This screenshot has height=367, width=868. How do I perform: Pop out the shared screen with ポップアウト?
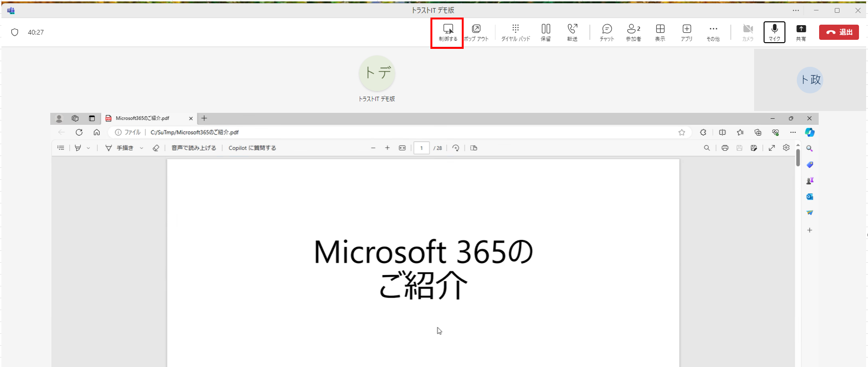pos(476,32)
